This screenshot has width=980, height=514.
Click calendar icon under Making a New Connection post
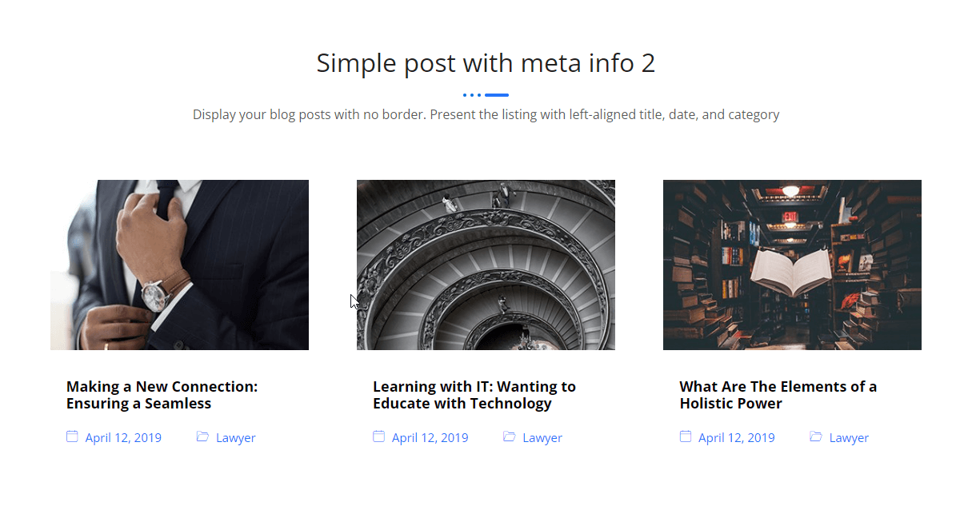pos(72,436)
